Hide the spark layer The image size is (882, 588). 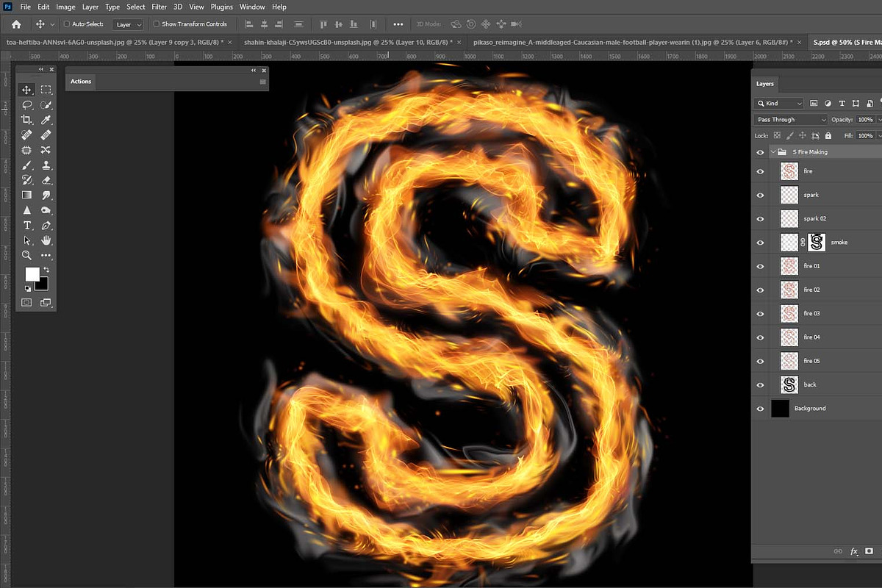pos(760,195)
